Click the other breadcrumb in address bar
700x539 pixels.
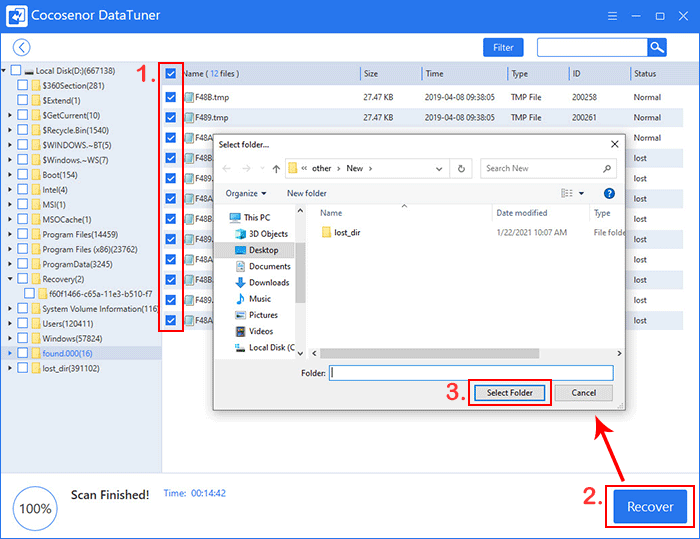pos(321,169)
